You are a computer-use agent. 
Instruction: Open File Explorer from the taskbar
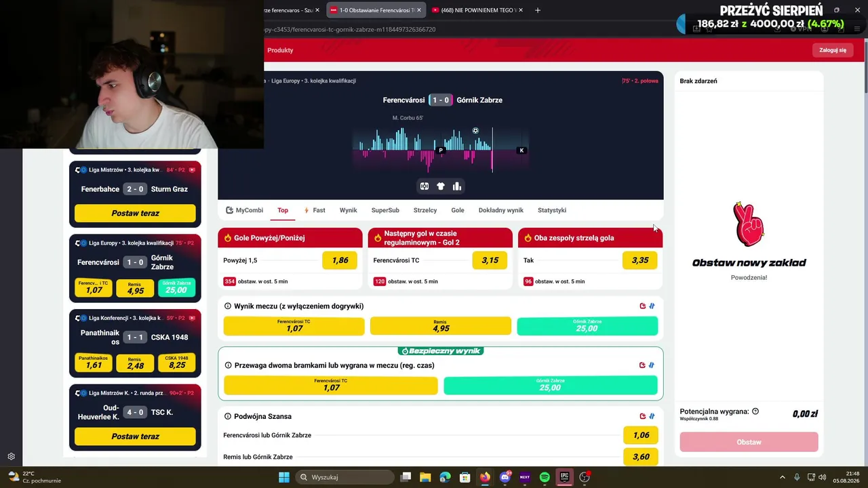click(x=425, y=477)
